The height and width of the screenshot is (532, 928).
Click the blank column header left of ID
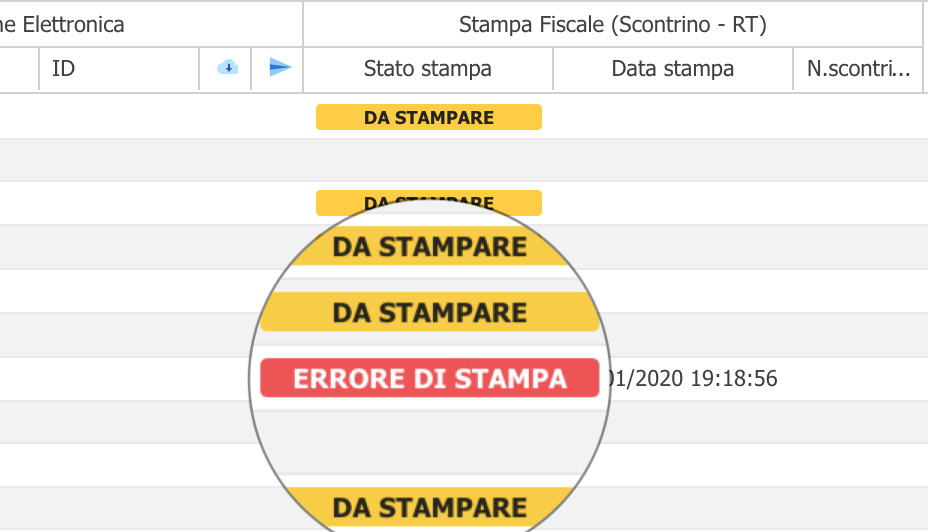19,69
